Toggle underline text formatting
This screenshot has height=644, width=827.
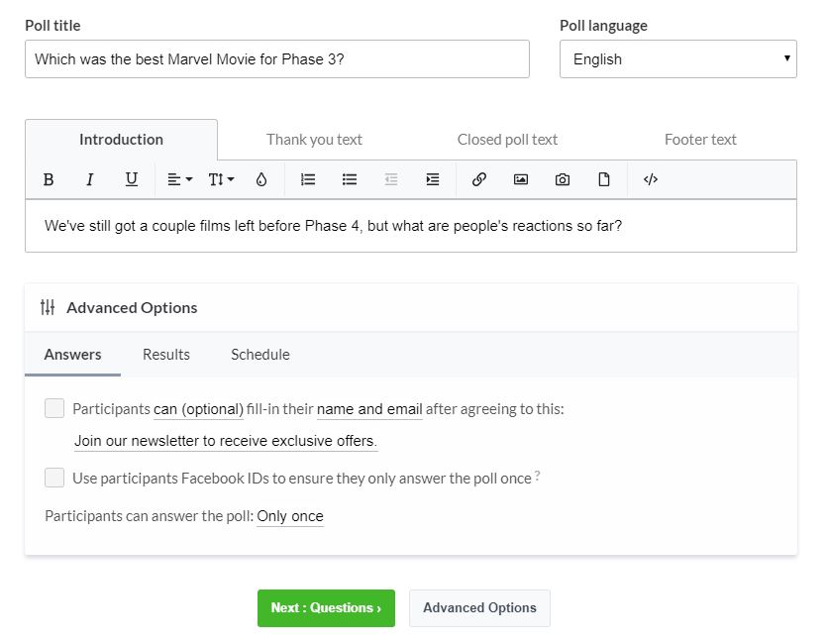[x=131, y=179]
